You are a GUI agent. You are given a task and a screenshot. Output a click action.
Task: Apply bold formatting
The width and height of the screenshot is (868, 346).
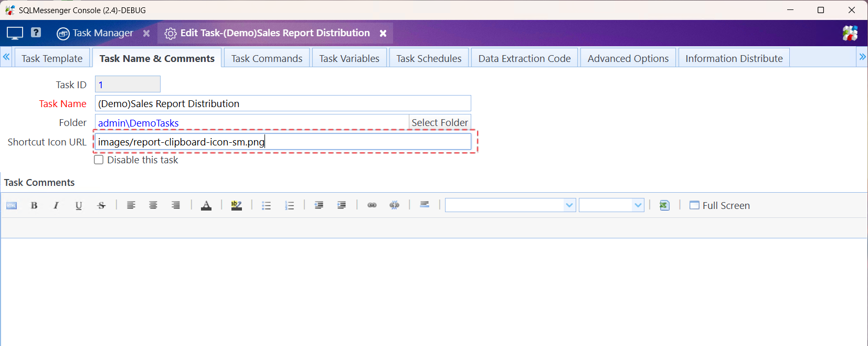tap(34, 205)
